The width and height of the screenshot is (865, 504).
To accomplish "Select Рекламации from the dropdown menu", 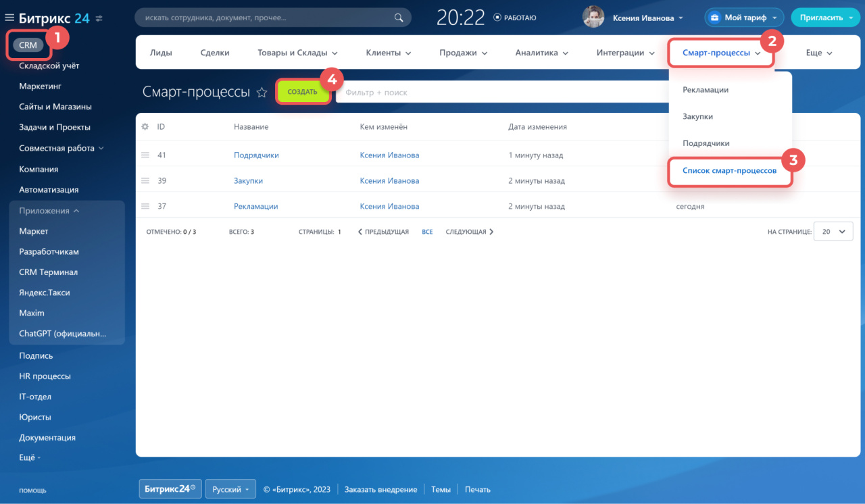I will tap(706, 89).
